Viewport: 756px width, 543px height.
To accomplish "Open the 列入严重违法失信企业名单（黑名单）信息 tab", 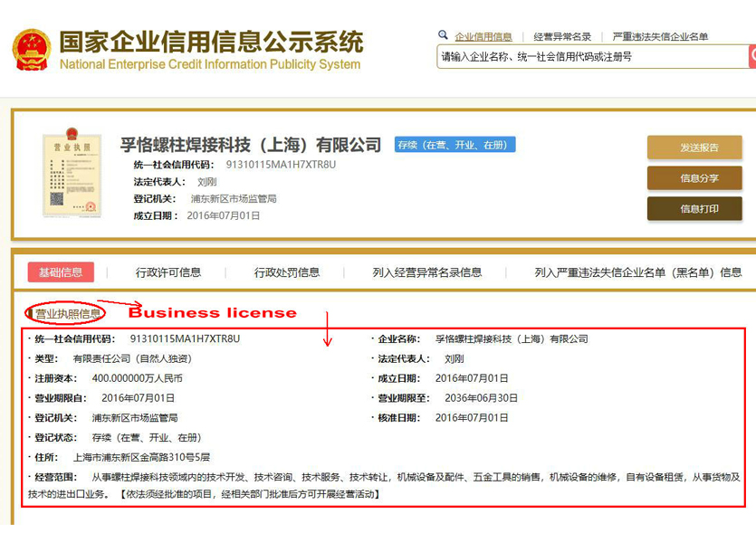I will 638,272.
